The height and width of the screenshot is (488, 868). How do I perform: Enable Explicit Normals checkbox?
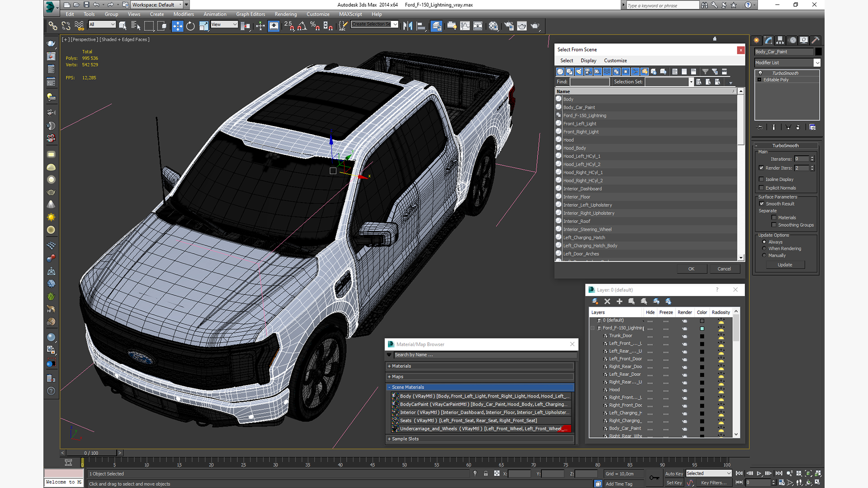[x=761, y=188]
